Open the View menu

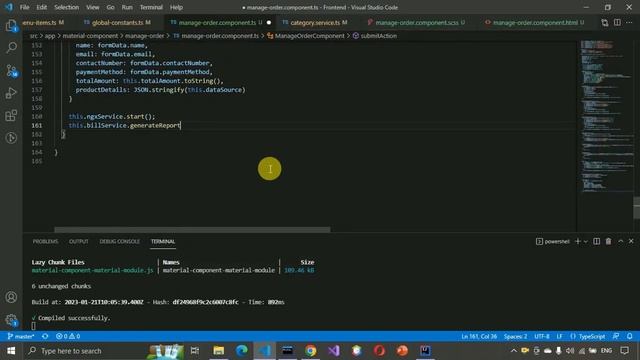pyautogui.click(x=93, y=7)
